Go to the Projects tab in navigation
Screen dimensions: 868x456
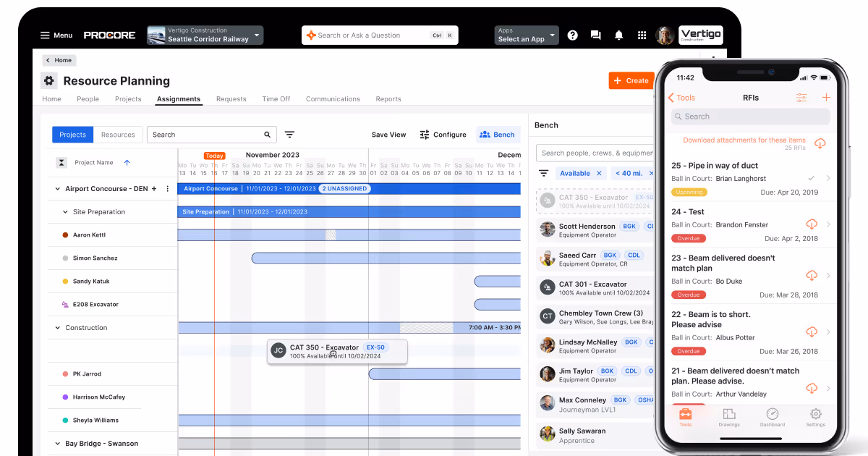pyautogui.click(x=128, y=99)
